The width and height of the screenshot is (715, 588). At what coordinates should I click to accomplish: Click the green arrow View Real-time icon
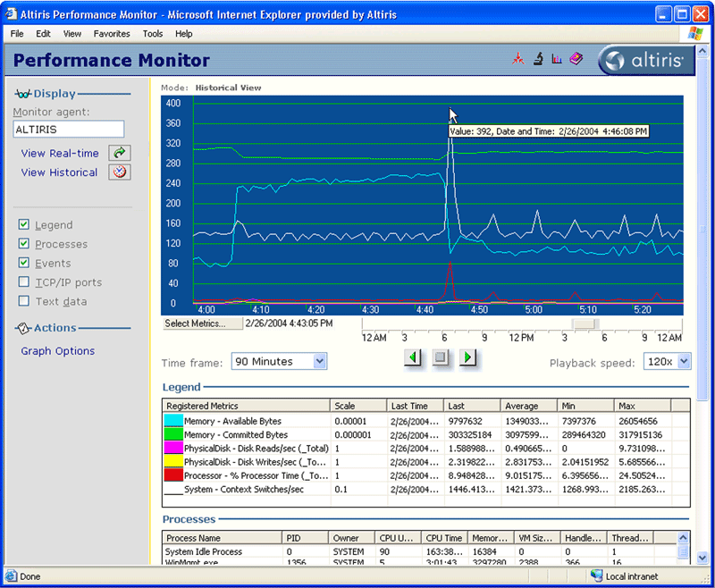pos(119,153)
